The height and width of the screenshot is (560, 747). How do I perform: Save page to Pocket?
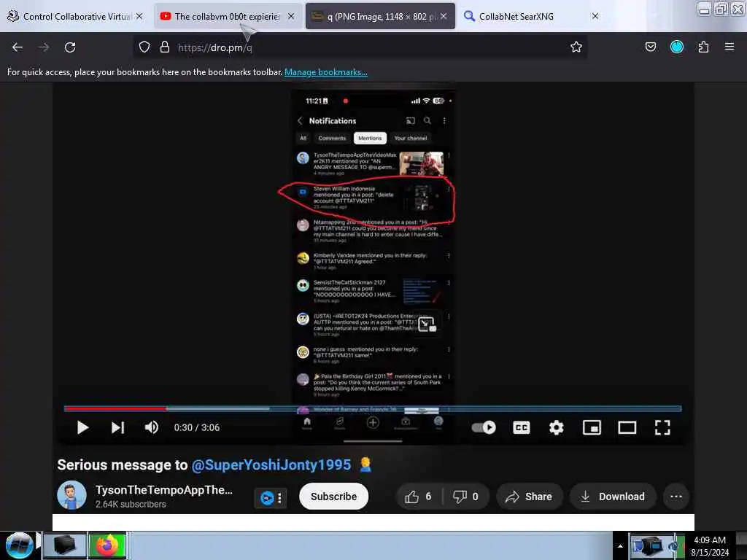point(650,47)
